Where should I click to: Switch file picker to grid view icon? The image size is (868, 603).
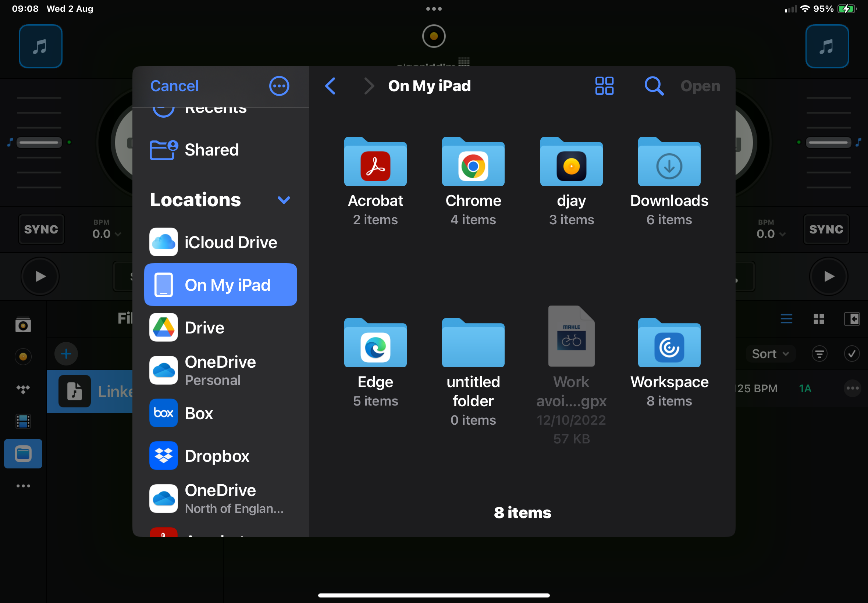(x=604, y=86)
